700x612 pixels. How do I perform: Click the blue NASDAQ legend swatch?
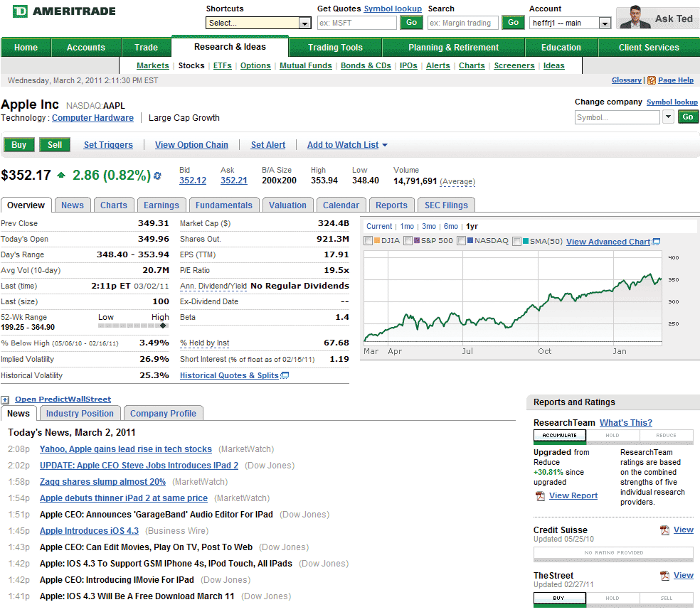(470, 241)
